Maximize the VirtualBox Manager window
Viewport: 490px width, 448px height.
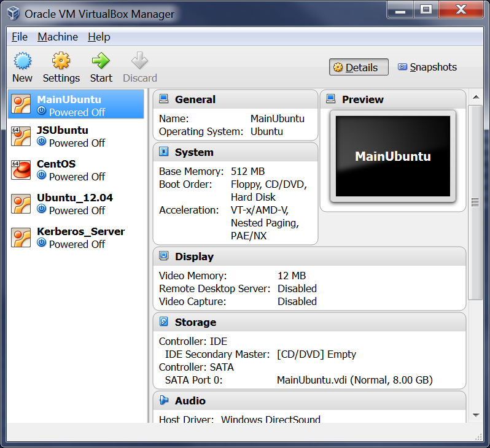426,10
